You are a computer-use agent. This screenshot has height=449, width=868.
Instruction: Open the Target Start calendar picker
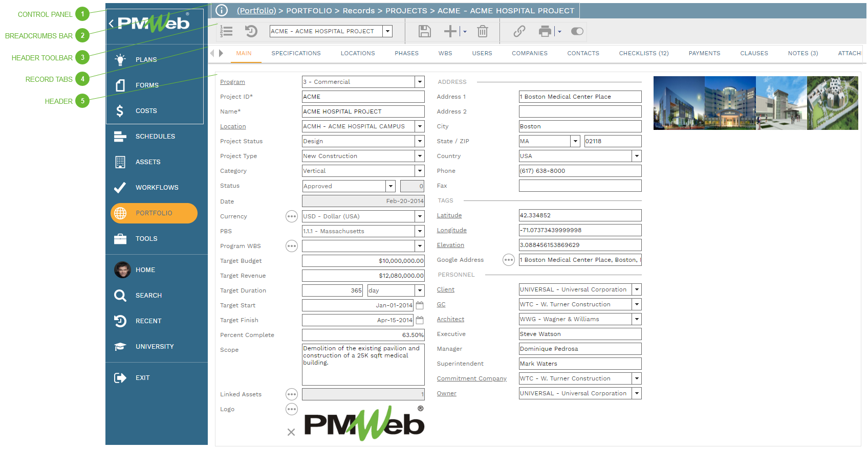click(420, 305)
